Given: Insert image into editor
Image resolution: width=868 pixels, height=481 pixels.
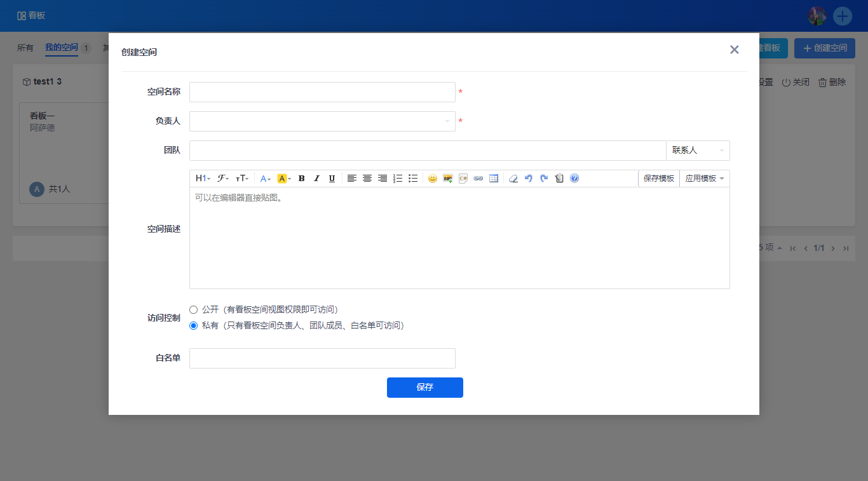Looking at the screenshot, I should 448,179.
